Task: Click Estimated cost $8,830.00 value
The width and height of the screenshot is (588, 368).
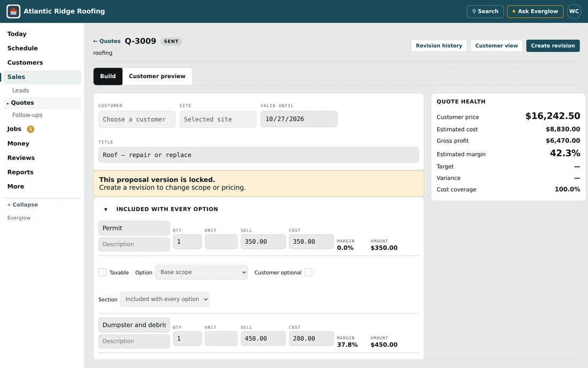Action: point(562,129)
